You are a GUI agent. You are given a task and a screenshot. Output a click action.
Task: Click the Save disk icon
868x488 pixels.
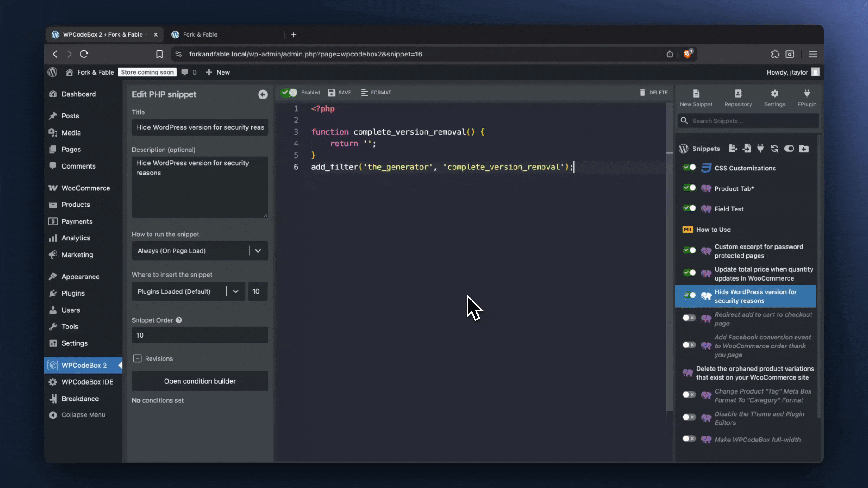pos(332,93)
